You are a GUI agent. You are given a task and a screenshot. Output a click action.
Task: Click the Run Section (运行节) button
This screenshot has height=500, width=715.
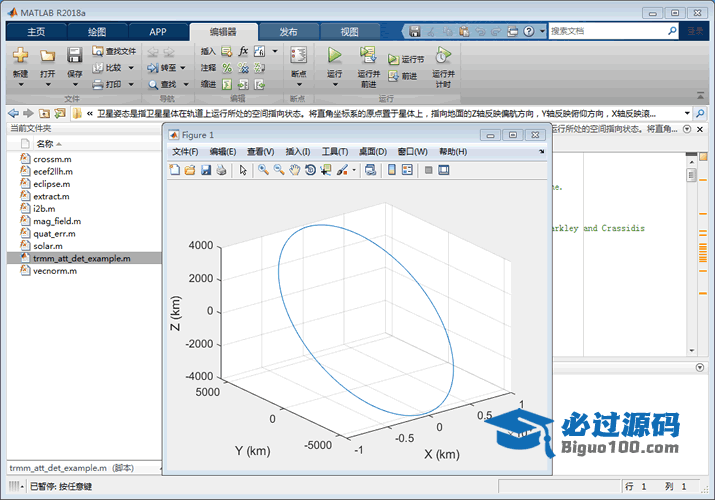tap(406, 59)
